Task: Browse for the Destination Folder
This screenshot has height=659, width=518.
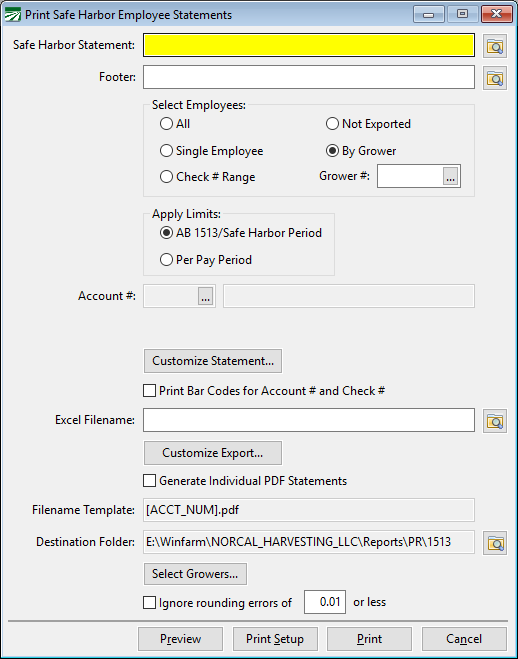Action: click(x=494, y=543)
